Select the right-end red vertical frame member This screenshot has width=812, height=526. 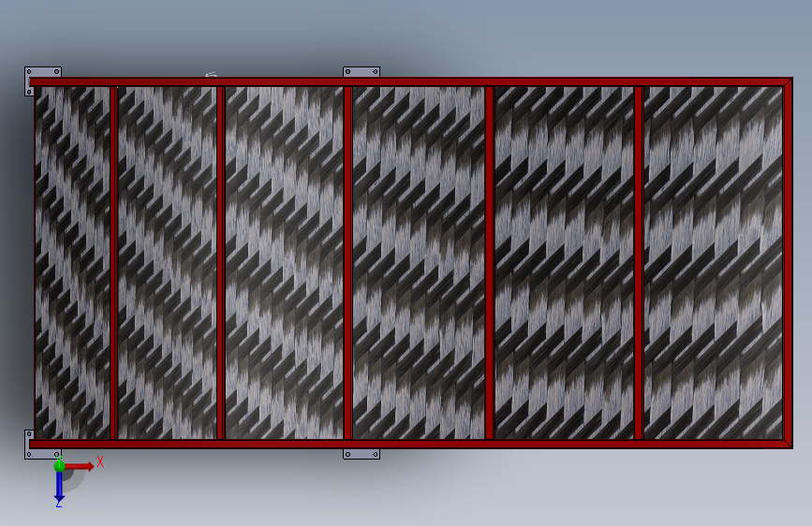point(788,263)
